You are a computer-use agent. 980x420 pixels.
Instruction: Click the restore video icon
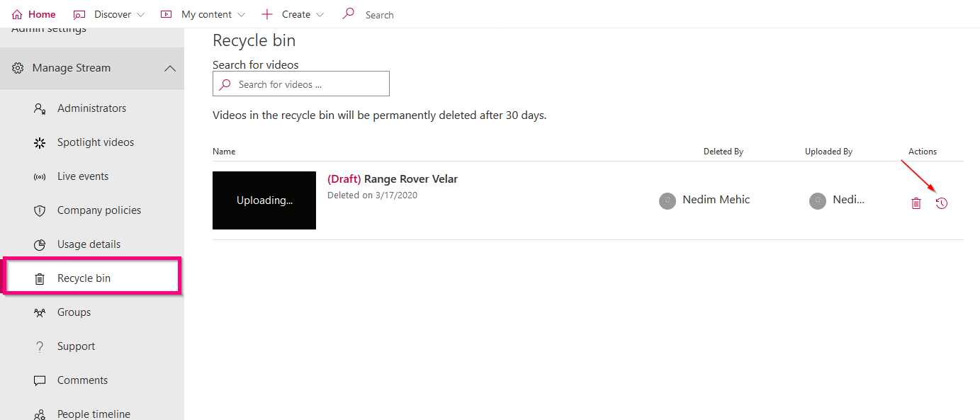(941, 203)
